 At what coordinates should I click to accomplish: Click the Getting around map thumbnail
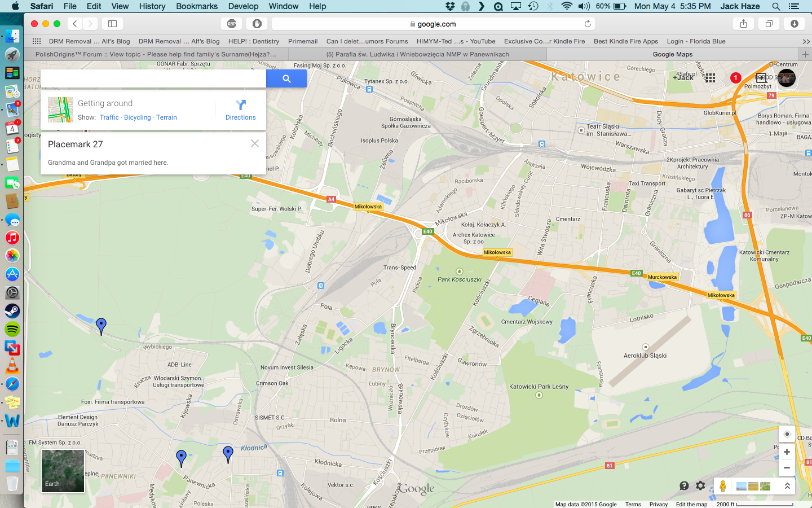coord(60,110)
